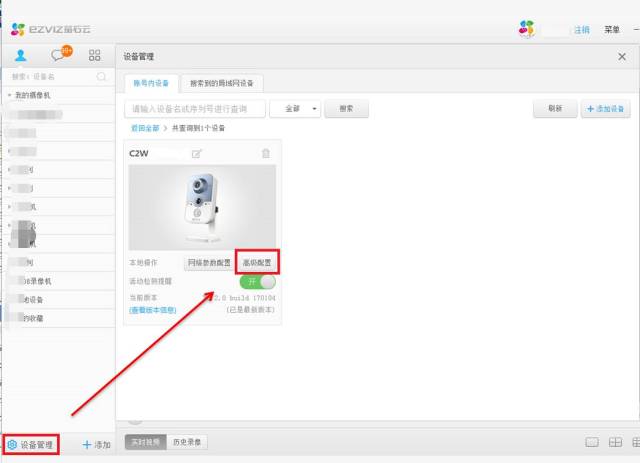The image size is (640, 463).
Task: Click the 网络参数配置 button
Action: click(x=209, y=263)
